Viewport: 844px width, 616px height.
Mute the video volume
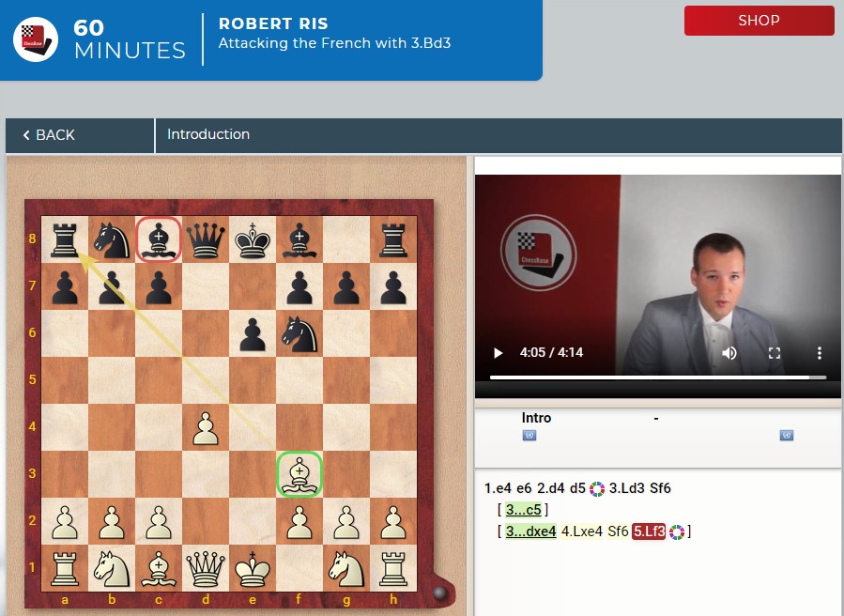pos(729,353)
